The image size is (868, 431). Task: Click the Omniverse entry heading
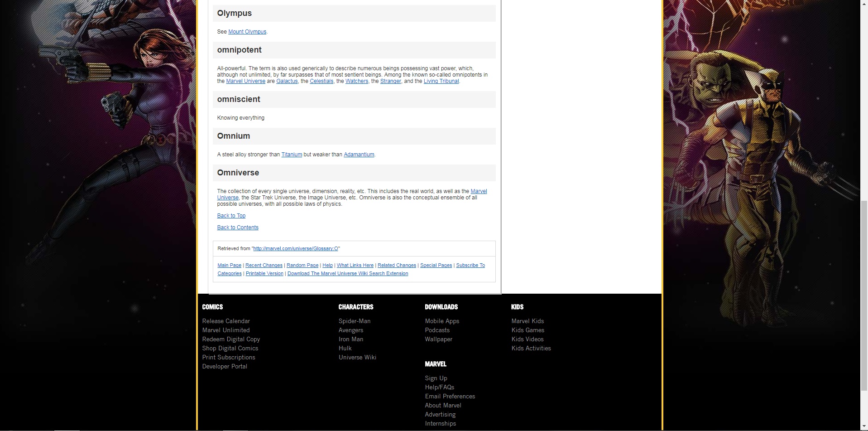tap(238, 173)
